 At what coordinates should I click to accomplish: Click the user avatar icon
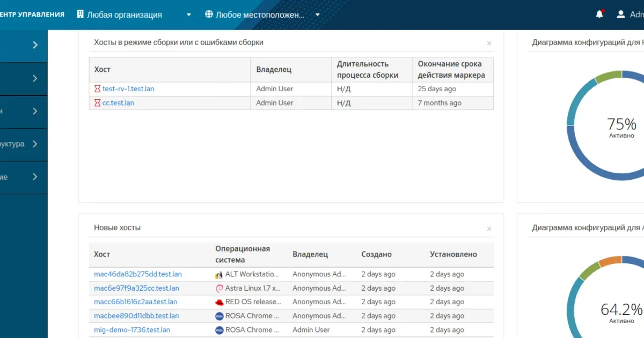pyautogui.click(x=621, y=14)
